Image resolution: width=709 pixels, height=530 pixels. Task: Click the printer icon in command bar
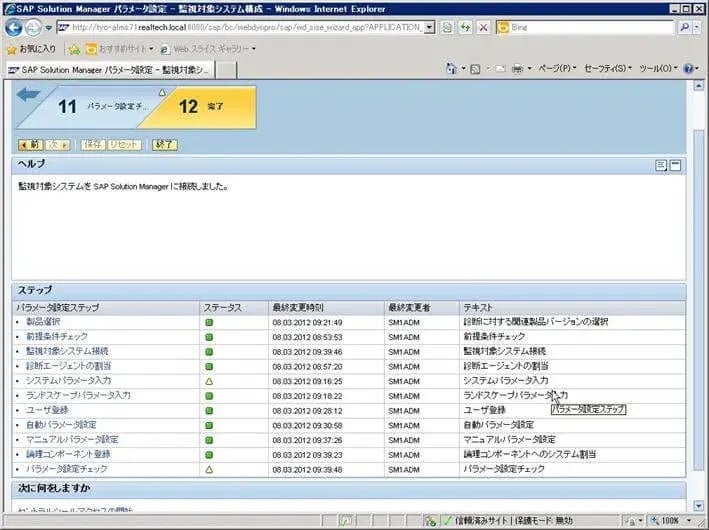[517, 69]
